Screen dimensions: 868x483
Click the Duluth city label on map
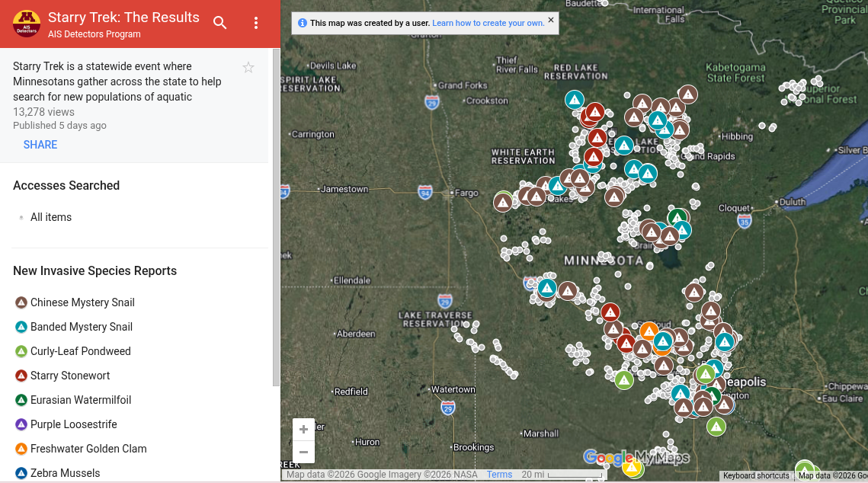[792, 202]
